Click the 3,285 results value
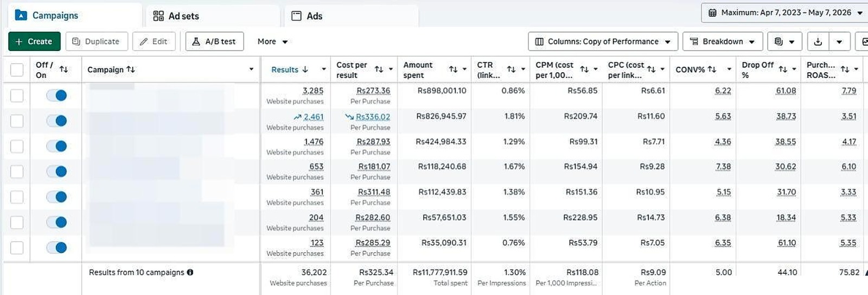Viewport: 868px width, 295px height. (x=313, y=91)
